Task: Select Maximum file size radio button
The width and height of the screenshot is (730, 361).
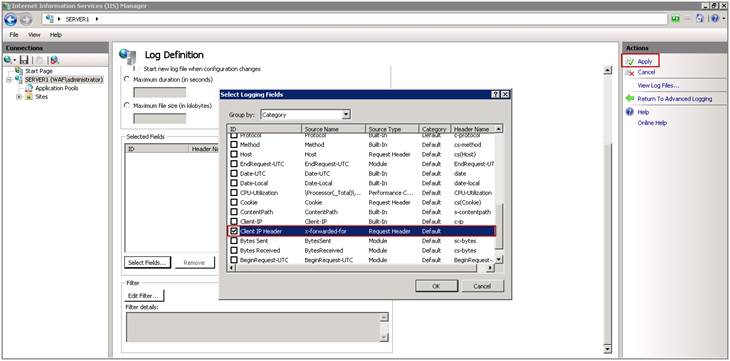Action: [x=127, y=106]
